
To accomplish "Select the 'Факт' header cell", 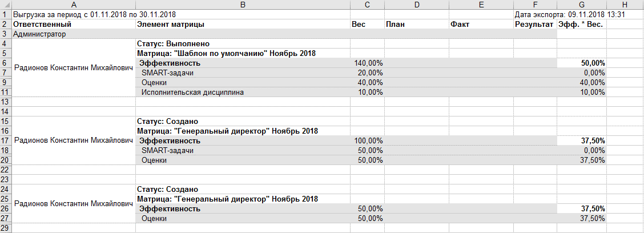I will [x=460, y=25].
